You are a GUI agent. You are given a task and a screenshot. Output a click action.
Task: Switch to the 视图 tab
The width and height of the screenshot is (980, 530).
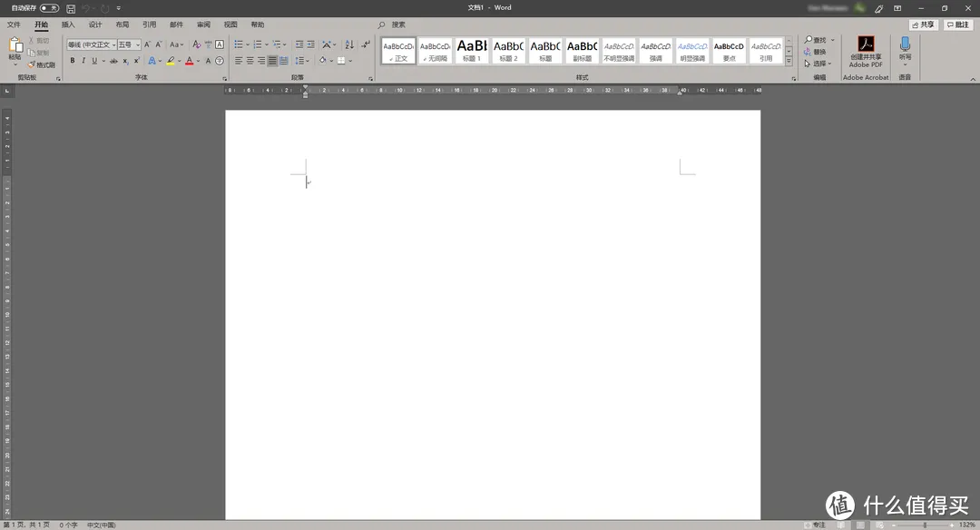(230, 25)
